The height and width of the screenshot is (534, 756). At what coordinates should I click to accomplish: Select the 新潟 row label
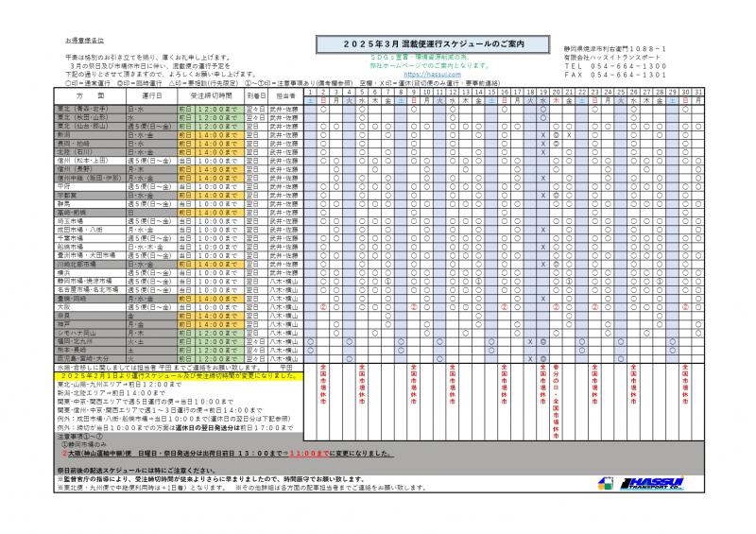tap(90, 135)
